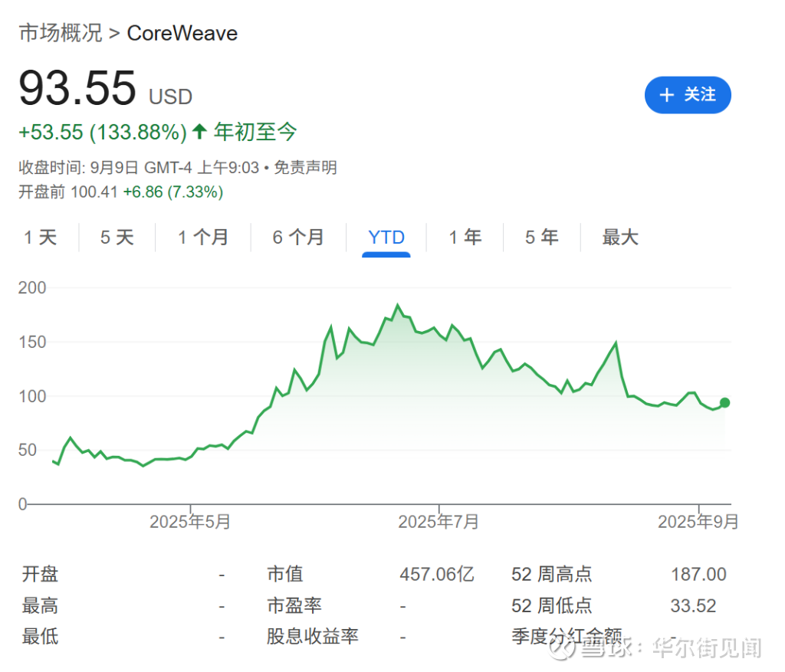Click the 开盘 label
The image size is (785, 672).
point(40,575)
